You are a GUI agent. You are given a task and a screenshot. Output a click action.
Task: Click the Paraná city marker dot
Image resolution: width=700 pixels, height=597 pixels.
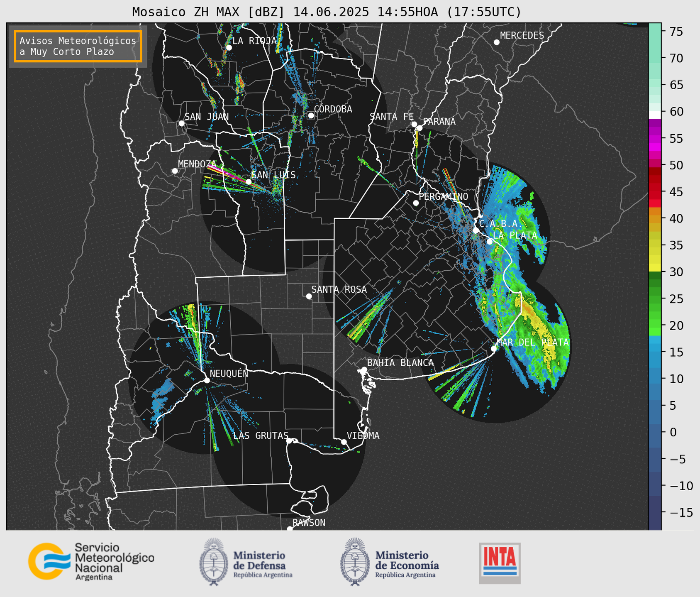pyautogui.click(x=420, y=128)
